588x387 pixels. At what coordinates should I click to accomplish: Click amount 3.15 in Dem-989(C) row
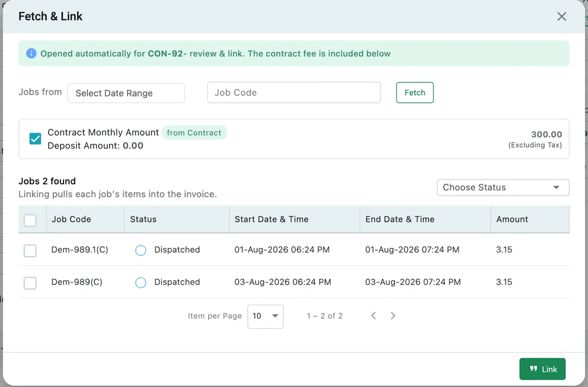pyautogui.click(x=504, y=282)
